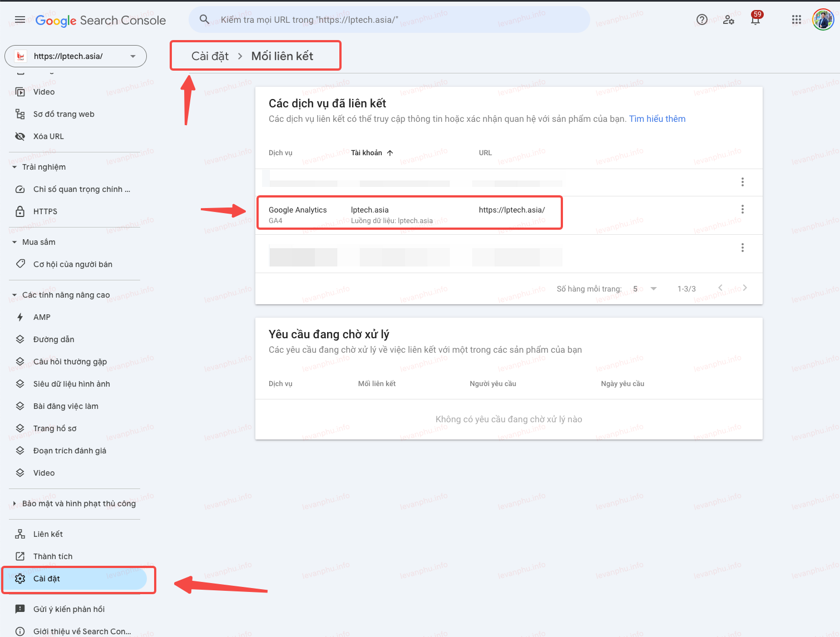The image size is (840, 637).
Task: Click the Tìm hiểu thêm link
Action: [657, 119]
